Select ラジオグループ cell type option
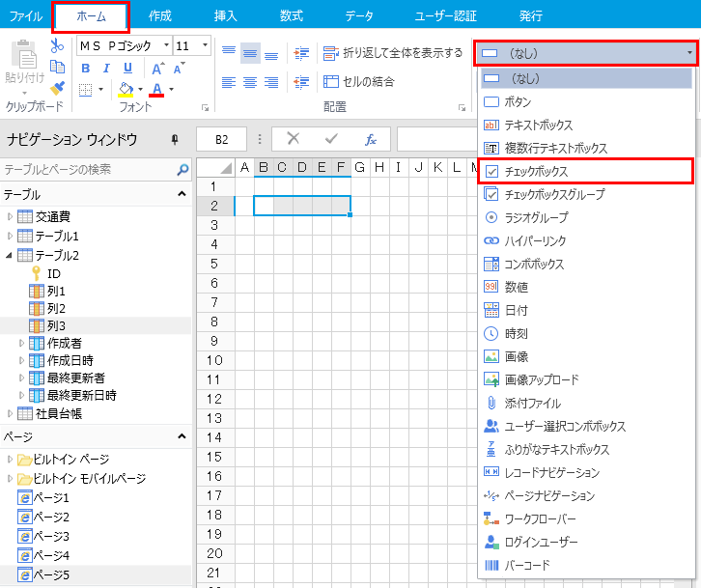Viewport: 701px width, 588px height. point(539,217)
